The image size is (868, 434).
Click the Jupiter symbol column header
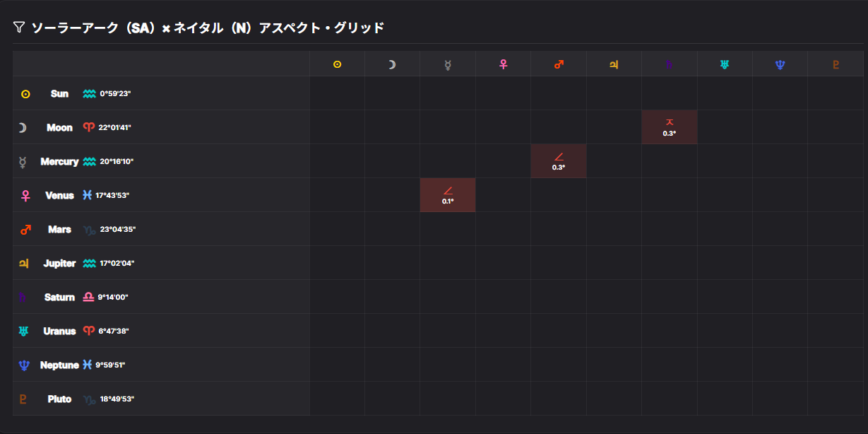point(614,64)
